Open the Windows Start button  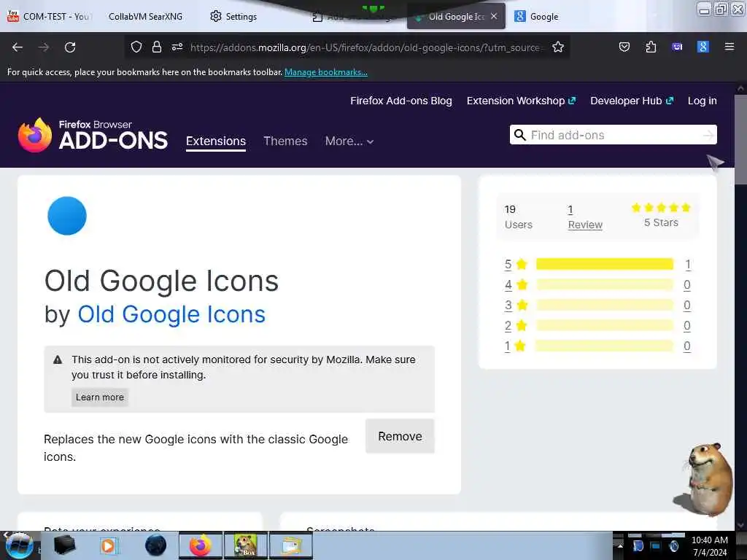18,545
